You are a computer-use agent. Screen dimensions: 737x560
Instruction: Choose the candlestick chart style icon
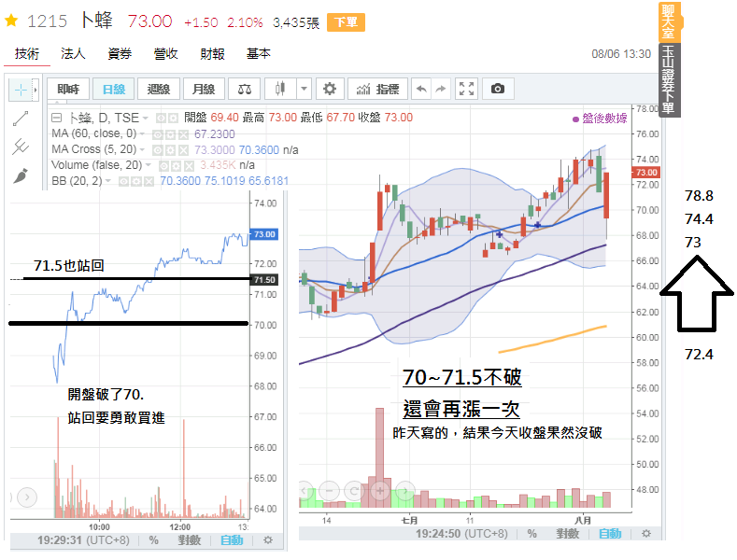(x=280, y=89)
